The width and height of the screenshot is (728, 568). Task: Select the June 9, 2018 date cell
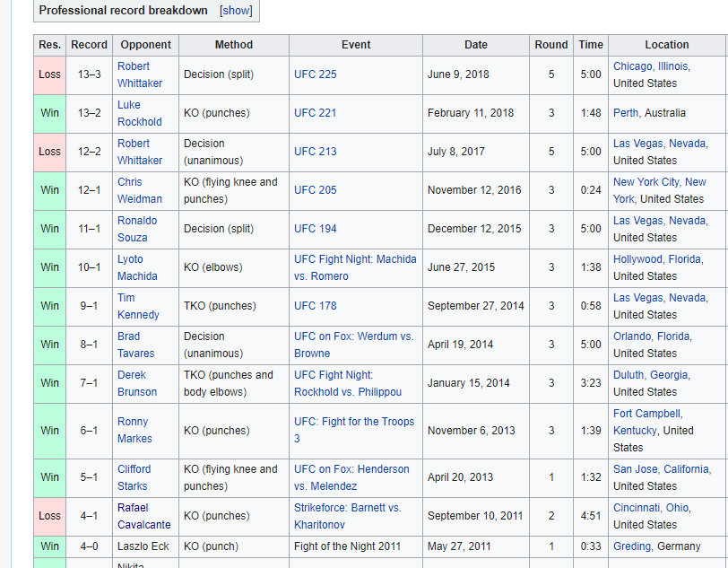pyautogui.click(x=476, y=74)
